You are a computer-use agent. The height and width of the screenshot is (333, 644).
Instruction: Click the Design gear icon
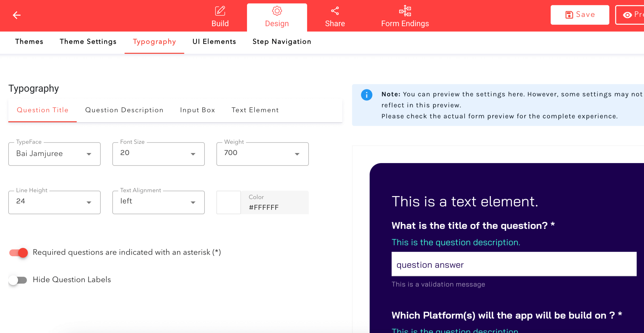(277, 11)
